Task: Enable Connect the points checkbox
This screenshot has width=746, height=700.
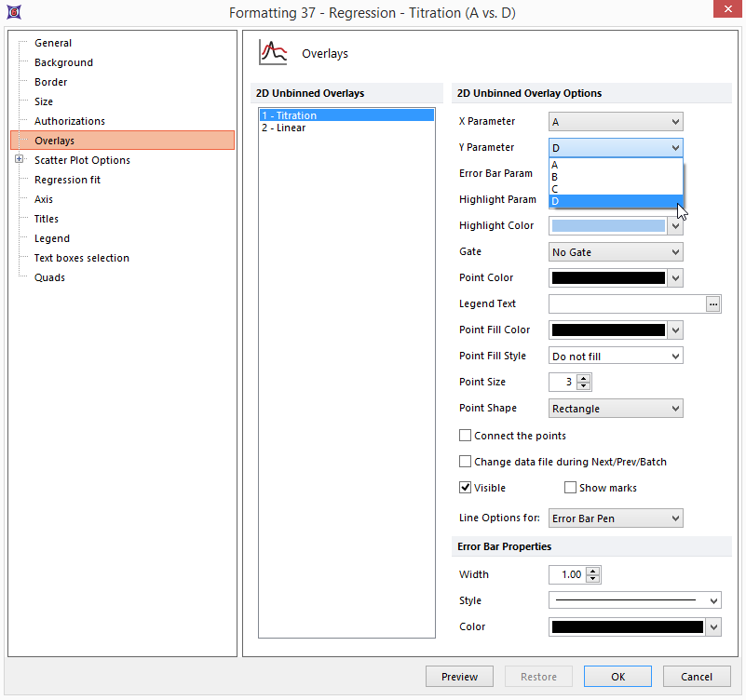Action: coord(466,436)
